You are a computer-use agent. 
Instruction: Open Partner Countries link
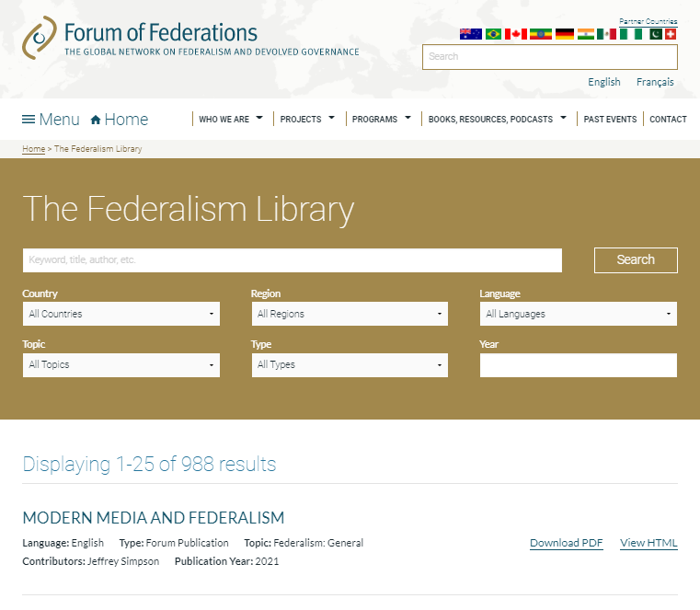pyautogui.click(x=648, y=21)
